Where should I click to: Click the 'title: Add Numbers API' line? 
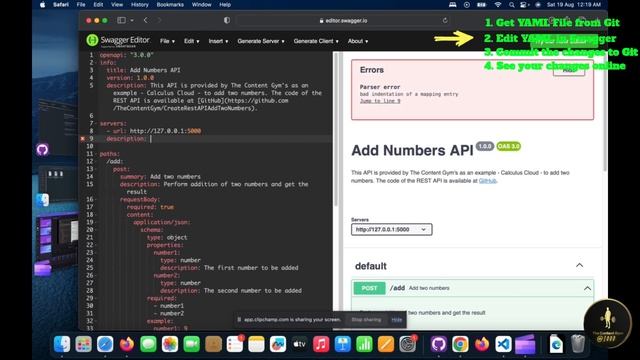(x=143, y=70)
